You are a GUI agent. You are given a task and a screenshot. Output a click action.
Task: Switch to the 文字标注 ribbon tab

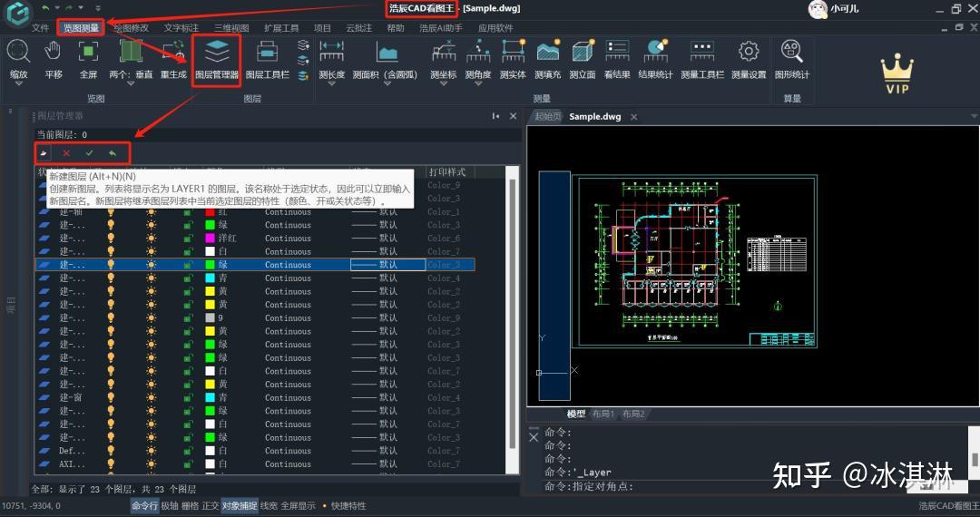181,28
